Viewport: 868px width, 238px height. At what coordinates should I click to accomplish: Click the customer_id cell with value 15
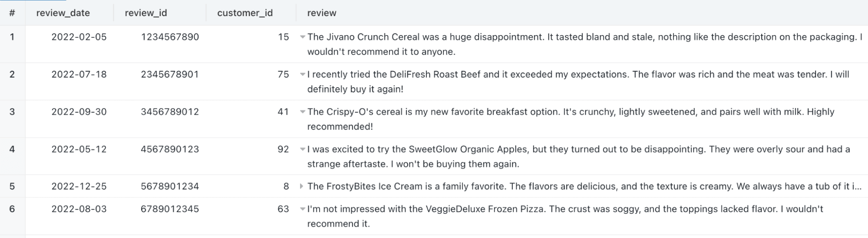[x=283, y=37]
